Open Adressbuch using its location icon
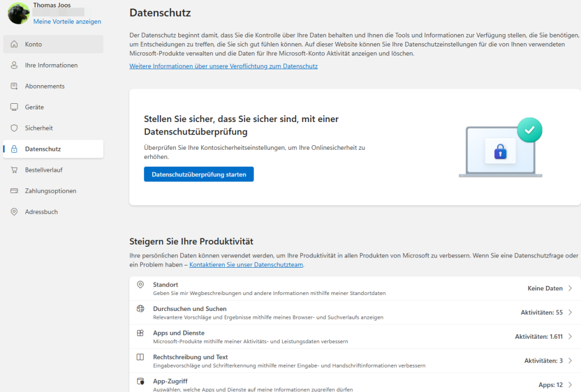This screenshot has width=581, height=392. 14,211
